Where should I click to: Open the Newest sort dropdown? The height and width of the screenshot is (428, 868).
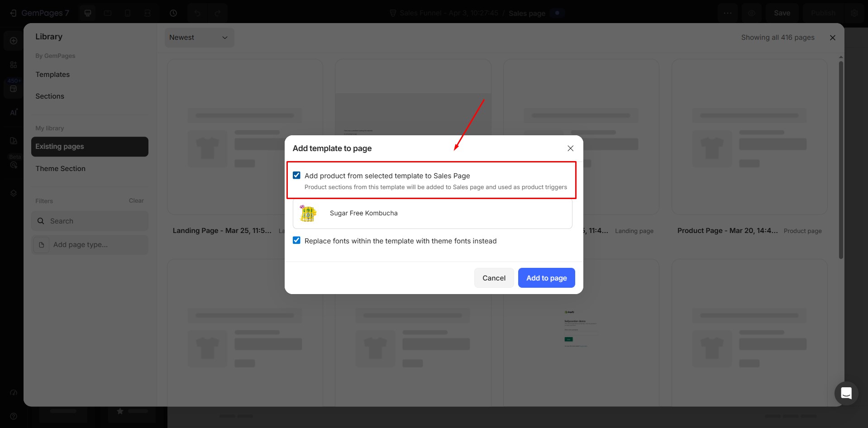pos(199,38)
